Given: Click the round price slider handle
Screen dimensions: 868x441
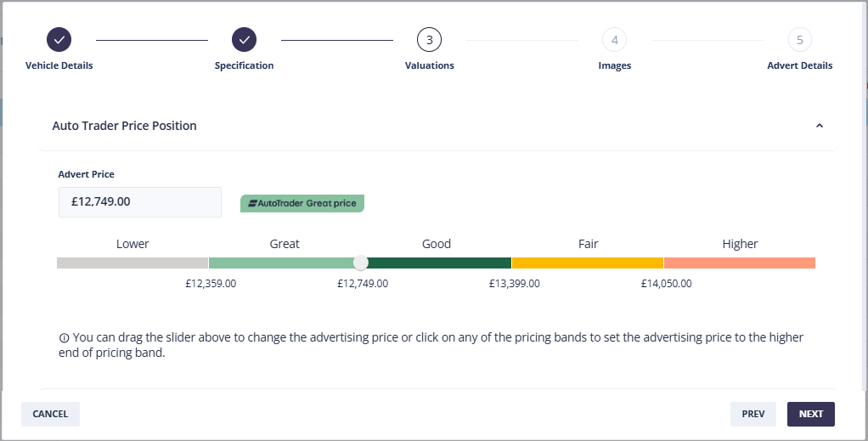Looking at the screenshot, I should (361, 263).
